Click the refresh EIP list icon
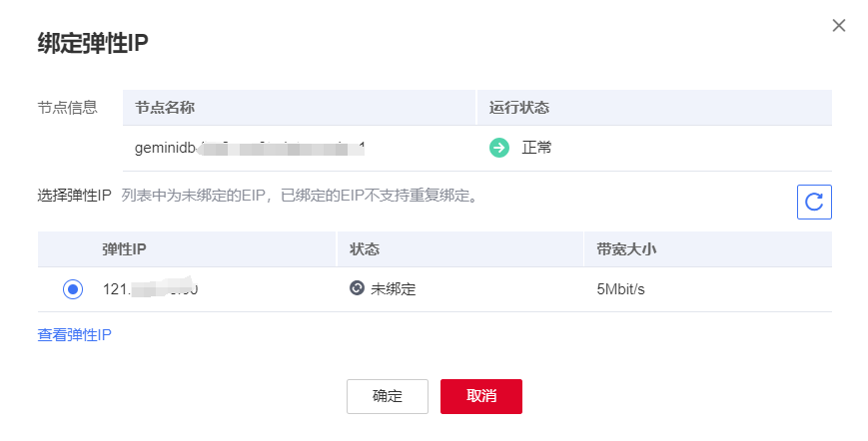Screen dimensions: 868x441 [x=814, y=202]
